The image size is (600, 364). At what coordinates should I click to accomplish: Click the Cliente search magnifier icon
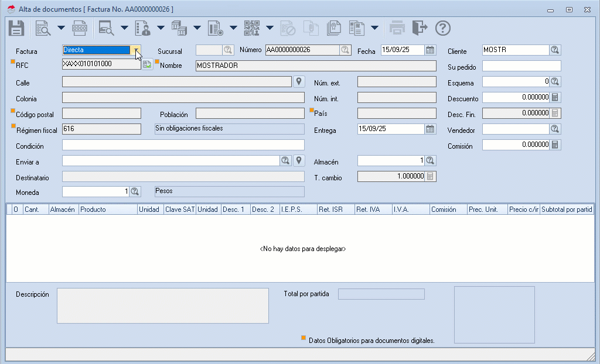pos(555,50)
